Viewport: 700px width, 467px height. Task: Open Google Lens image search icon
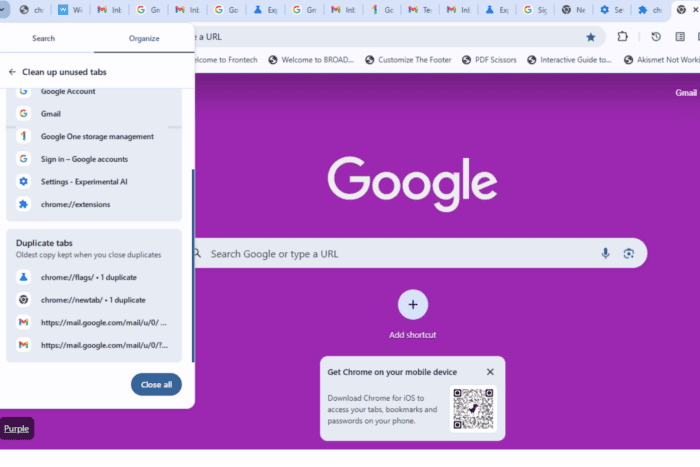629,254
